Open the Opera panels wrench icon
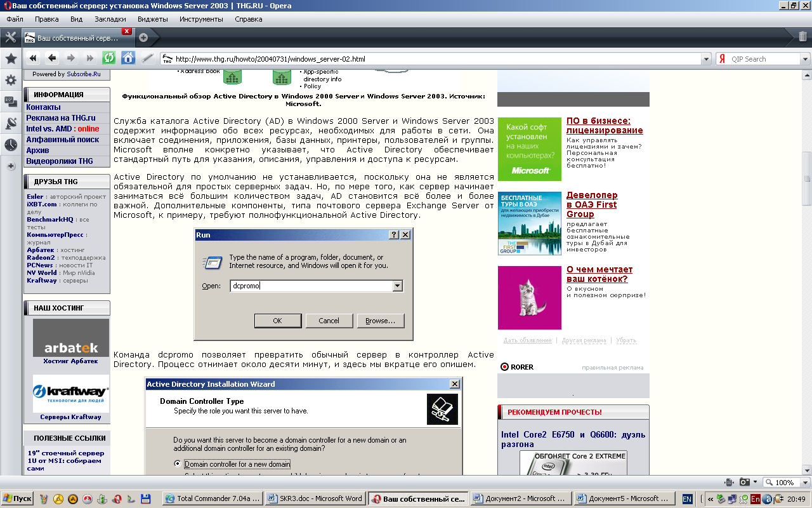This screenshot has width=812, height=508. click(x=11, y=37)
